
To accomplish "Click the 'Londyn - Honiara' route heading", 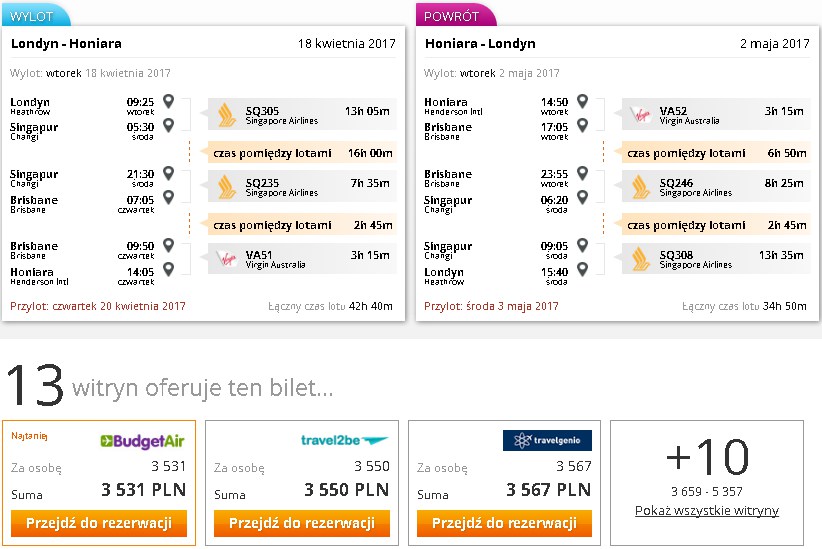I will pos(66,44).
